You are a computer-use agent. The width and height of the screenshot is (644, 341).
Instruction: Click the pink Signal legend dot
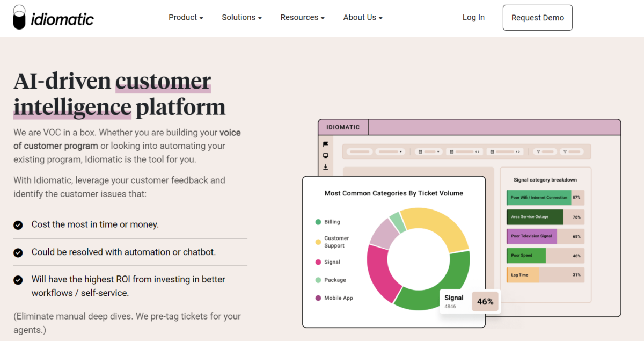click(318, 262)
